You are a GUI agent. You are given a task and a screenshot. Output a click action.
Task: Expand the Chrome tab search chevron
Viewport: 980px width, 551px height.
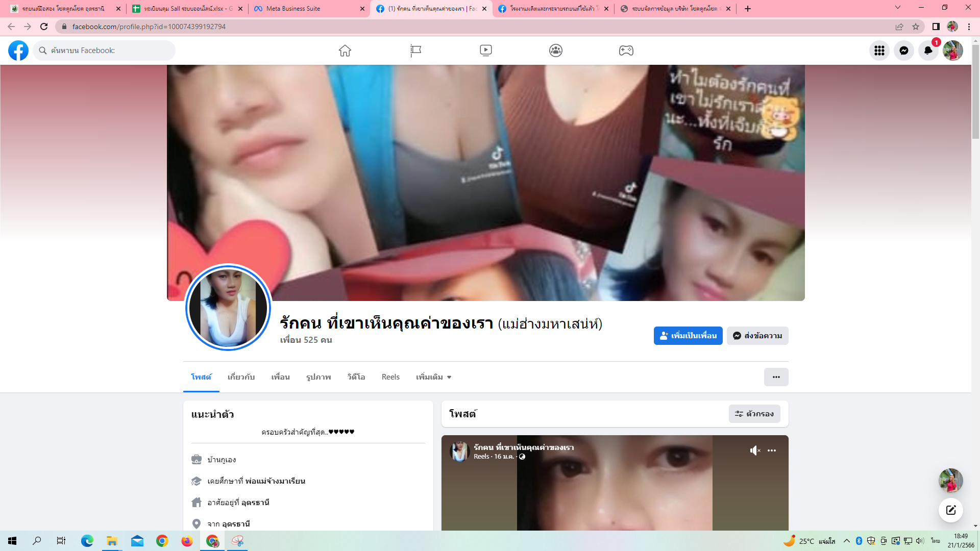point(897,8)
